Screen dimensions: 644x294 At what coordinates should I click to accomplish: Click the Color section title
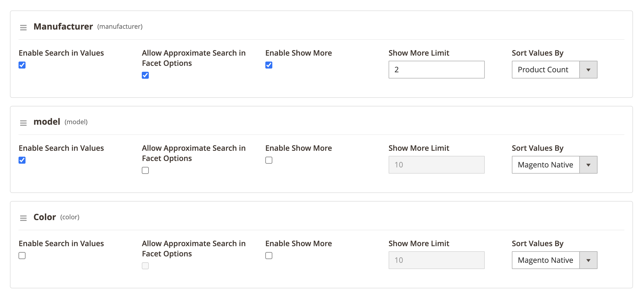click(x=45, y=217)
